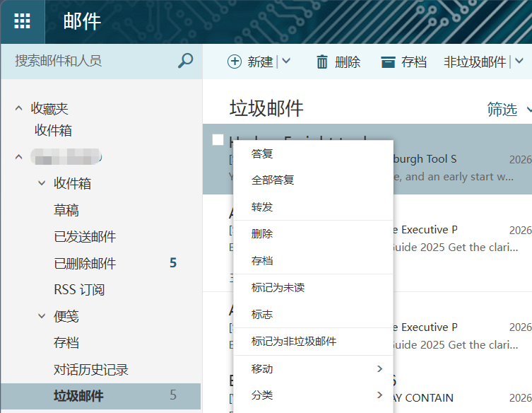Viewport: 532px width, 413px height.
Task: Click the search magnifier icon
Action: pos(185,61)
